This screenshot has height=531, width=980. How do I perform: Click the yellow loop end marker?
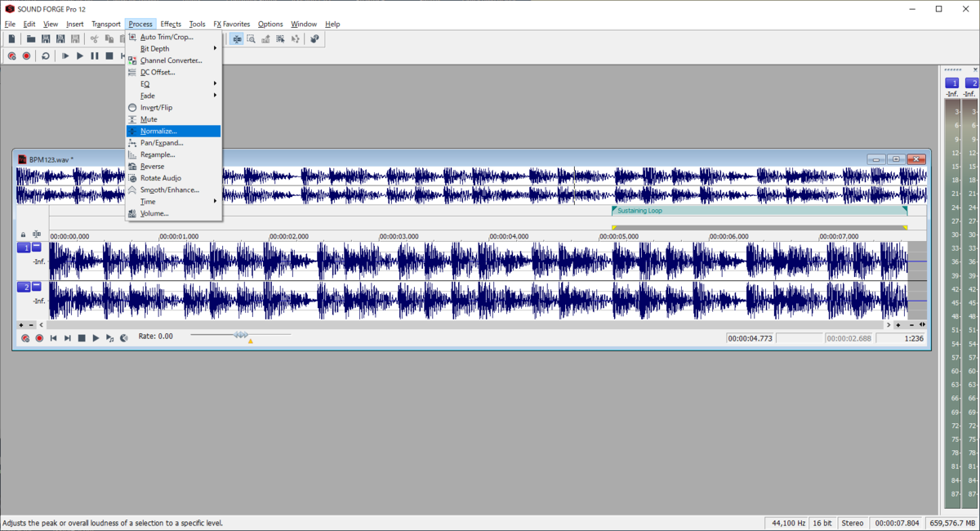[905, 227]
